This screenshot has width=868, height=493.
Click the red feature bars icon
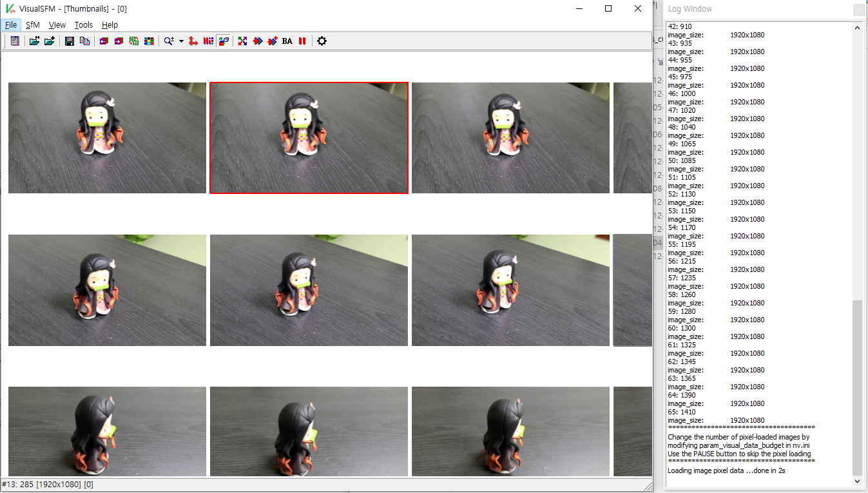click(208, 41)
